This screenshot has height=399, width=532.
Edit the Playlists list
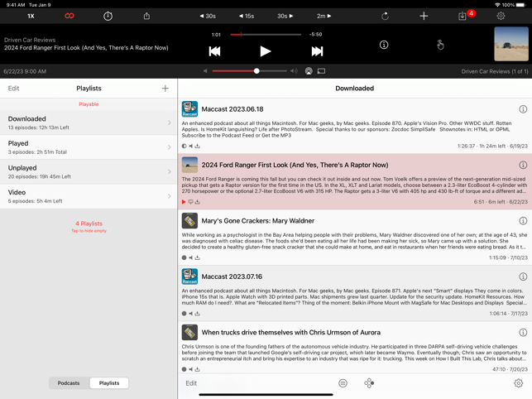(x=13, y=89)
